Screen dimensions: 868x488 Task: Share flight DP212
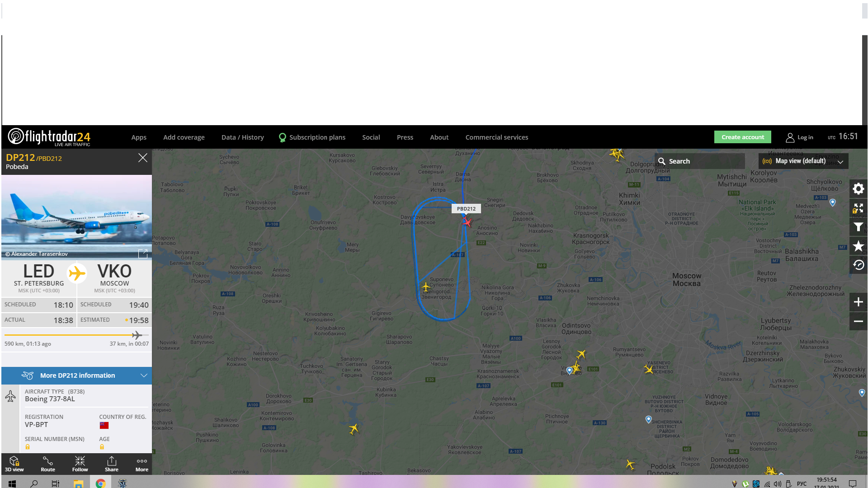click(112, 464)
